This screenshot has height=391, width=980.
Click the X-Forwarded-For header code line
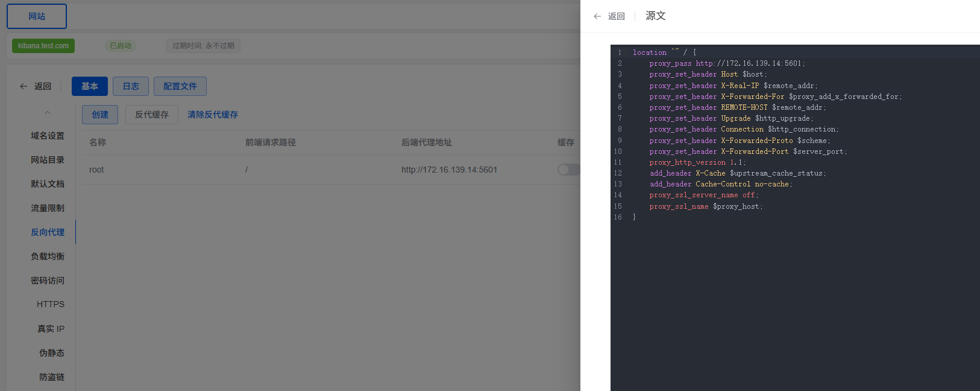[x=776, y=97]
